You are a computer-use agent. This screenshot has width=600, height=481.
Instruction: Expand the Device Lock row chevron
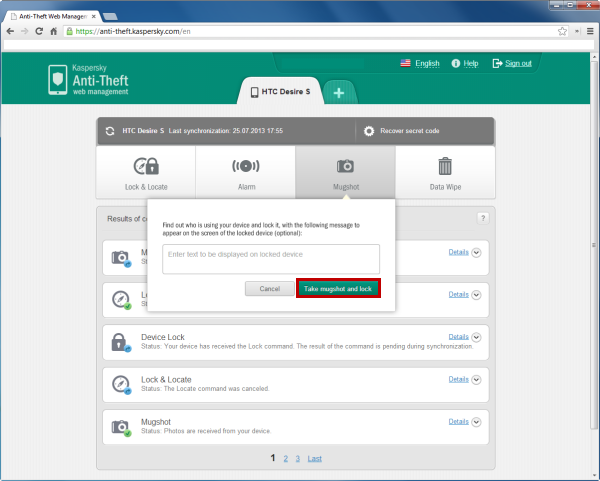476,337
